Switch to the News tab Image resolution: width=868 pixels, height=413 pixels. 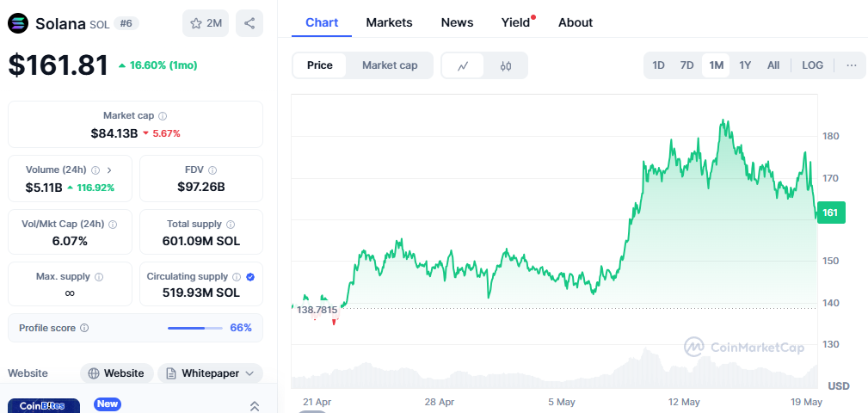458,22
